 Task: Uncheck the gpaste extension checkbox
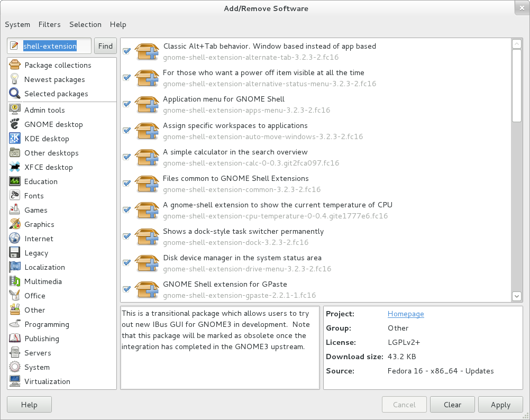pos(127,289)
